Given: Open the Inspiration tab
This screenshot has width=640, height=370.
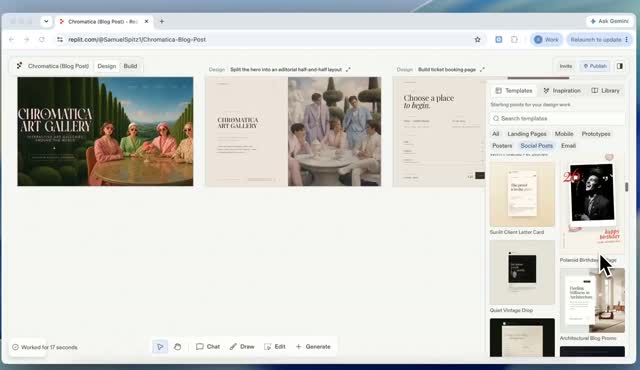Looking at the screenshot, I should click(562, 91).
